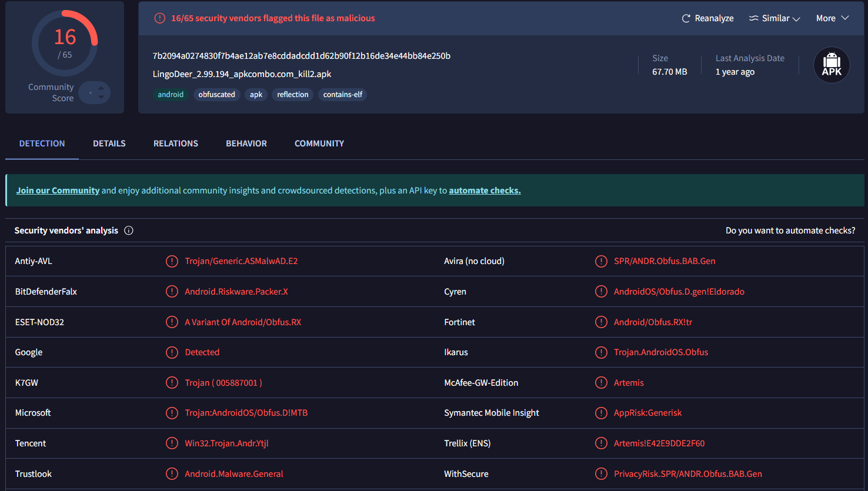Expand the More dropdown menu
This screenshot has width=868, height=491.
coord(832,18)
